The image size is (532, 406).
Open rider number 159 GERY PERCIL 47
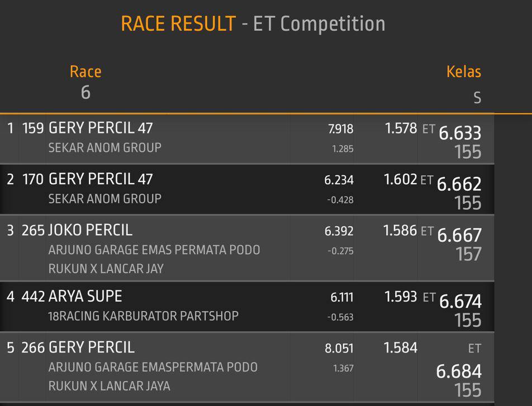point(101,128)
